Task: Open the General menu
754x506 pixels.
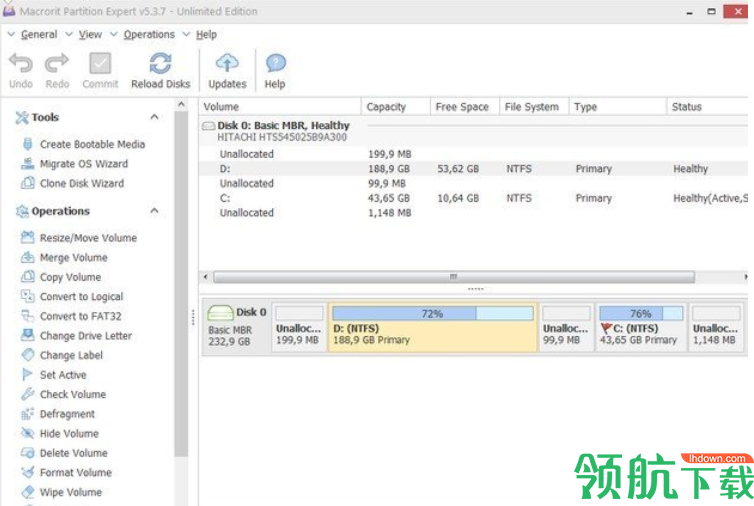Action: 38,35
